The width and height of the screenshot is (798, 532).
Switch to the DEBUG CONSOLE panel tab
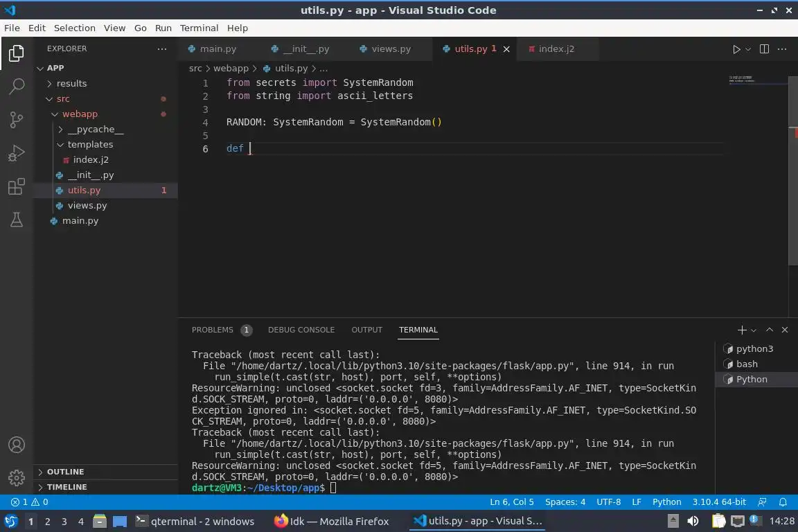pos(301,330)
